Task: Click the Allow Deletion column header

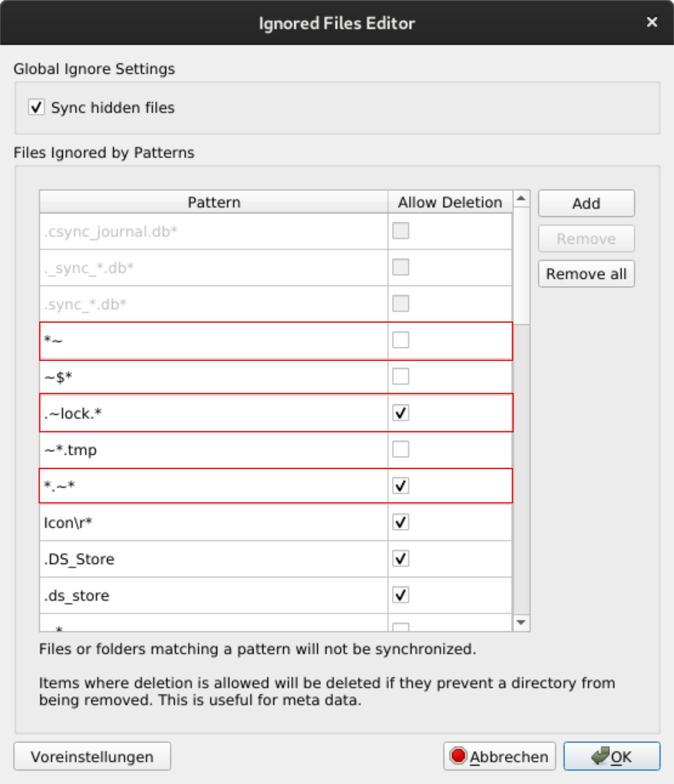Action: (x=450, y=202)
